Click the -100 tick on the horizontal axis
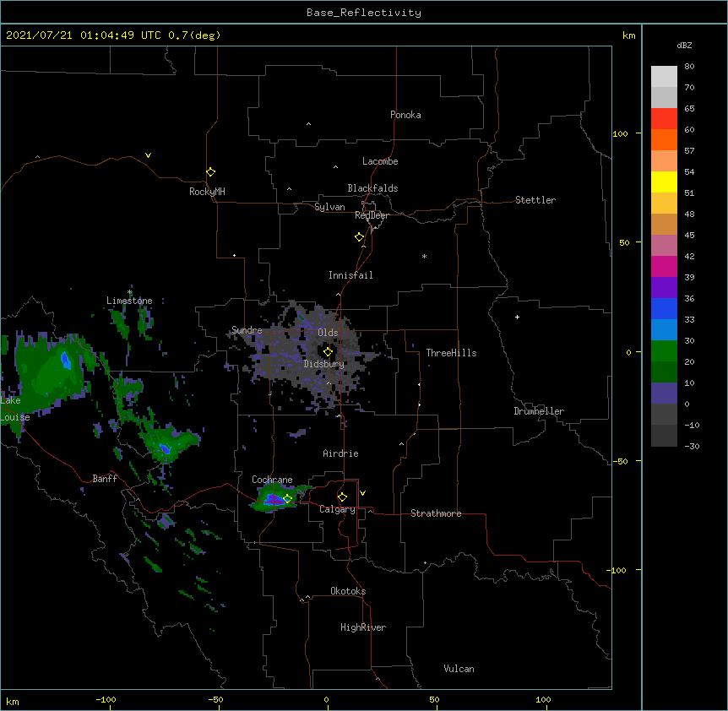The height and width of the screenshot is (711, 728). pyautogui.click(x=106, y=699)
